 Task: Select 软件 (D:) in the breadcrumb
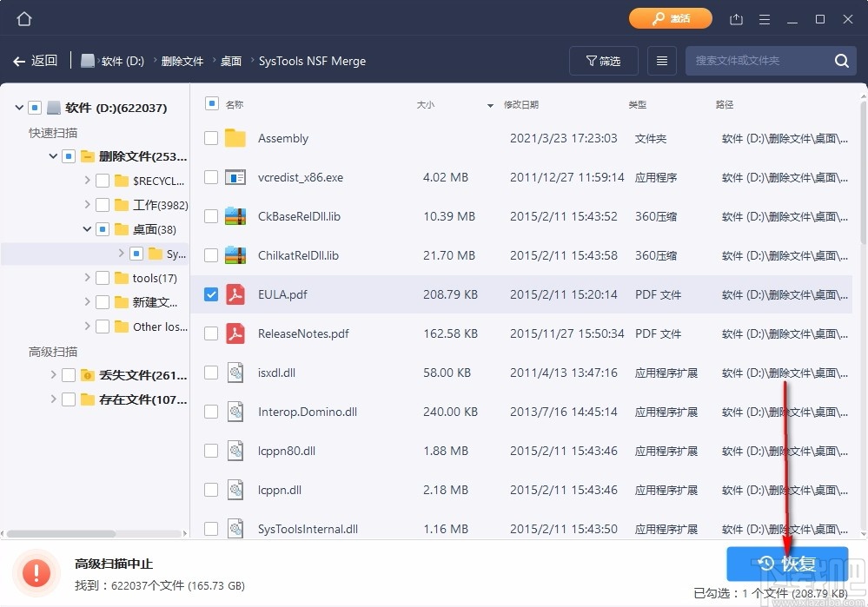coord(123,61)
